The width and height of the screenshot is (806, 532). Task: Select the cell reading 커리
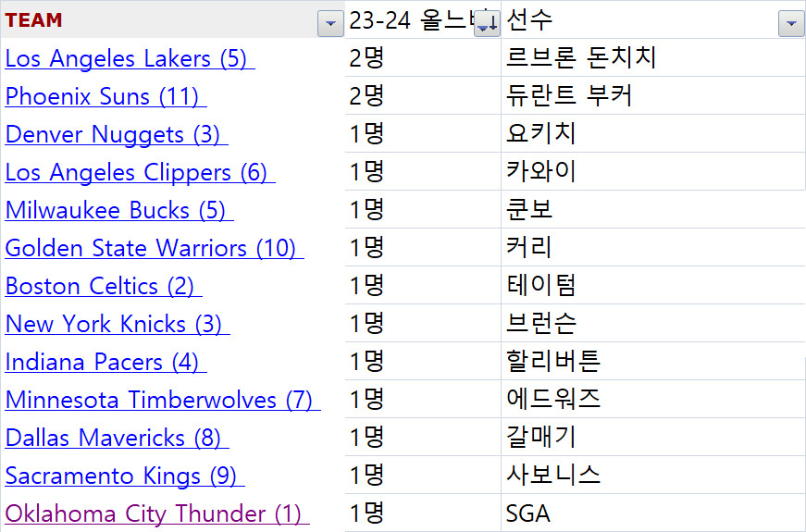(652, 247)
